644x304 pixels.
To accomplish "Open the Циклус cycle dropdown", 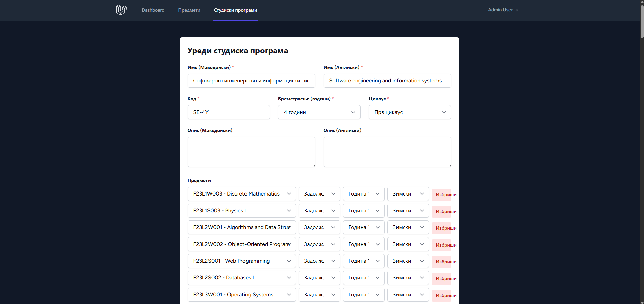I will tap(409, 112).
